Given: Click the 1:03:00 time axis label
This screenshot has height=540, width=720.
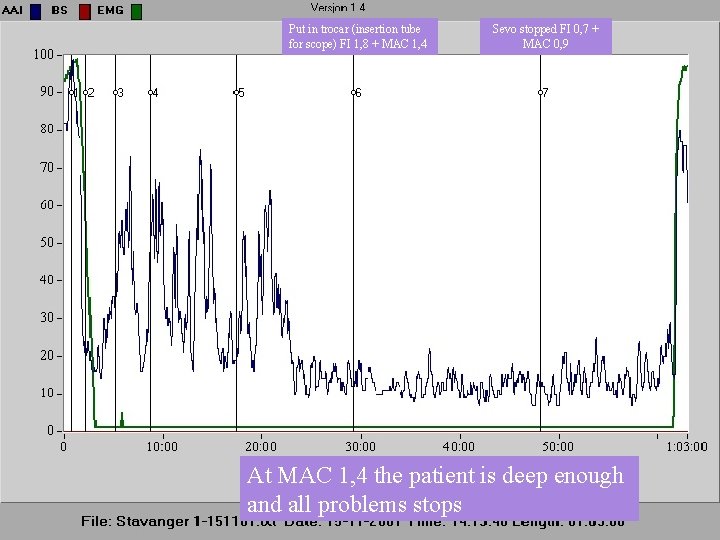Looking at the screenshot, I should [x=687, y=447].
